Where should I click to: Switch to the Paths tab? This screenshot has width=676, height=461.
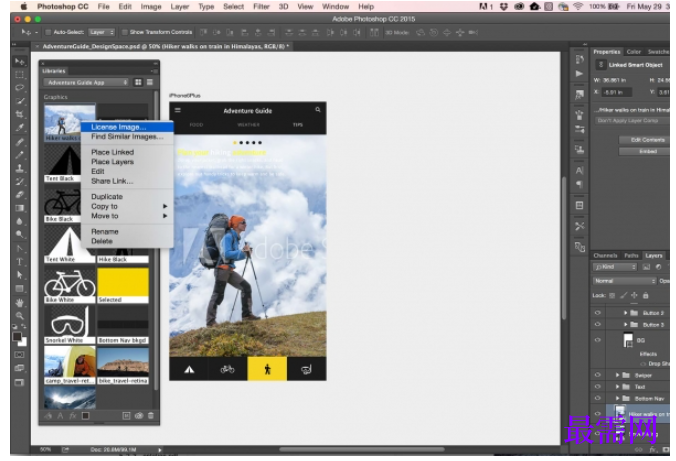coord(631,255)
